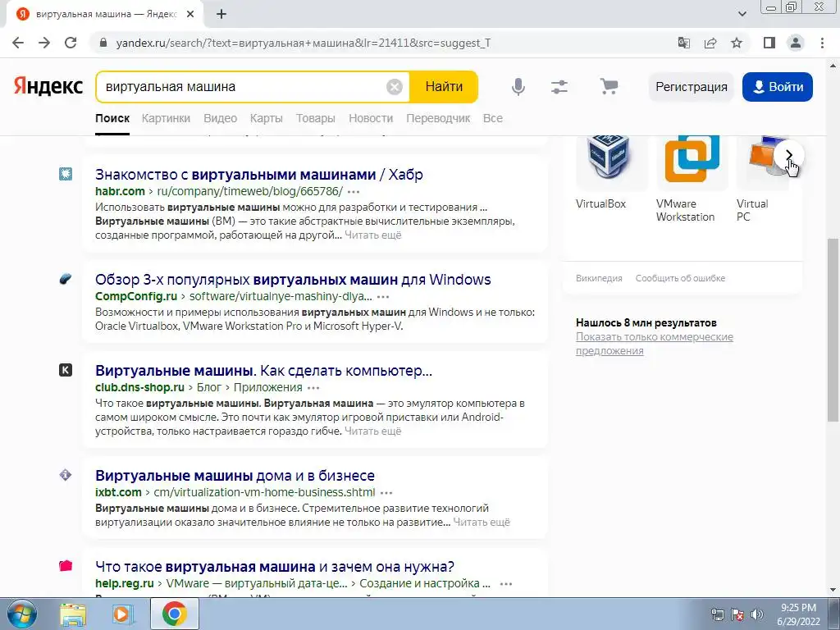Open 'Что такое виртуальная машина' result
This screenshot has height=630, width=840.
coord(275,567)
